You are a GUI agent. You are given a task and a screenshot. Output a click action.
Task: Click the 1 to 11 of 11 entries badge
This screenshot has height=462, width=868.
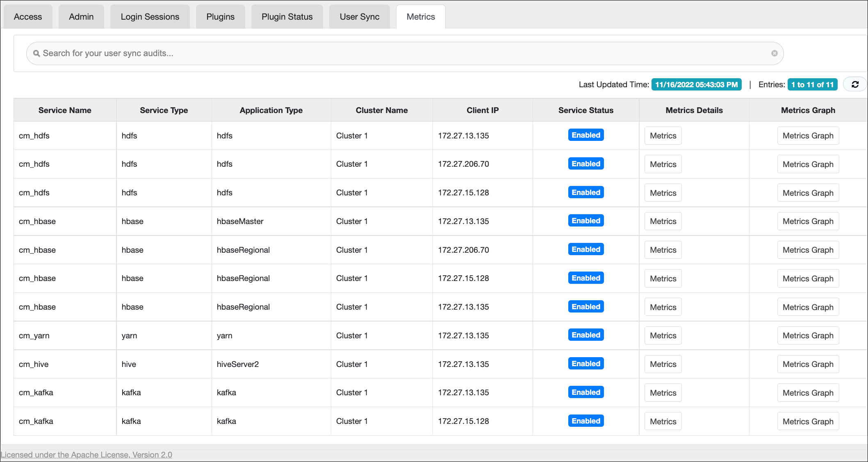tap(812, 85)
